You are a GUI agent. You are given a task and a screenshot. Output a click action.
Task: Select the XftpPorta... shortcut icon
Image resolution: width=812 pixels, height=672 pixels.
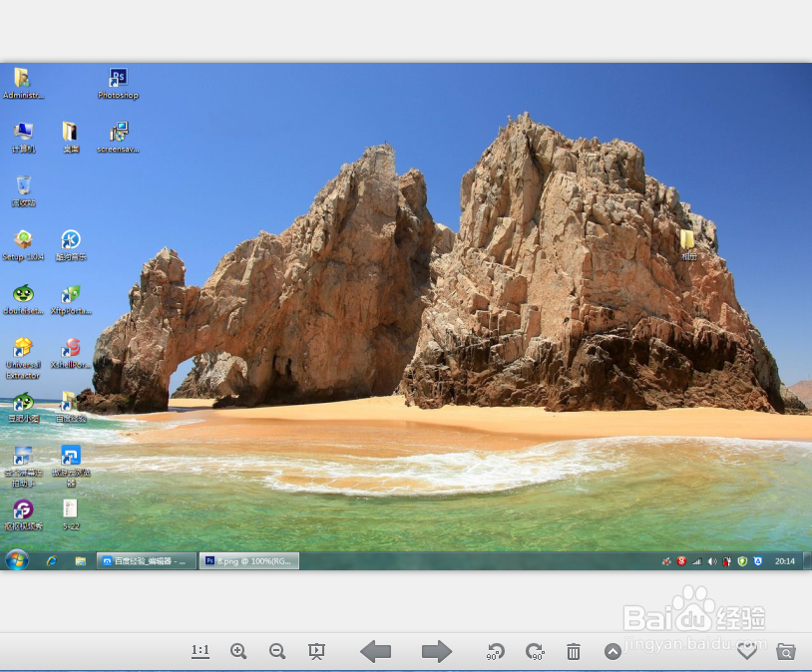point(71,299)
